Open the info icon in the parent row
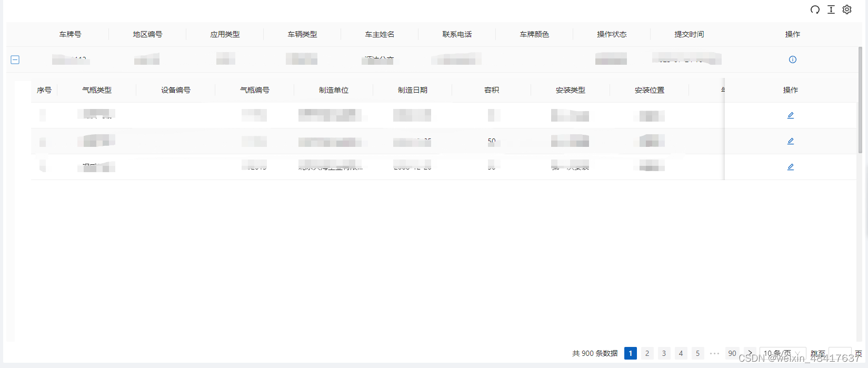 pos(793,59)
